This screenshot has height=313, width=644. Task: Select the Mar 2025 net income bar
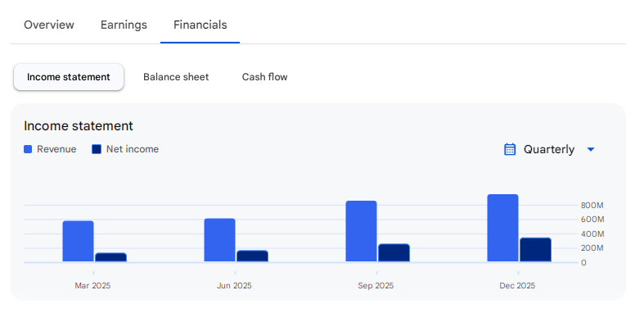click(x=111, y=257)
